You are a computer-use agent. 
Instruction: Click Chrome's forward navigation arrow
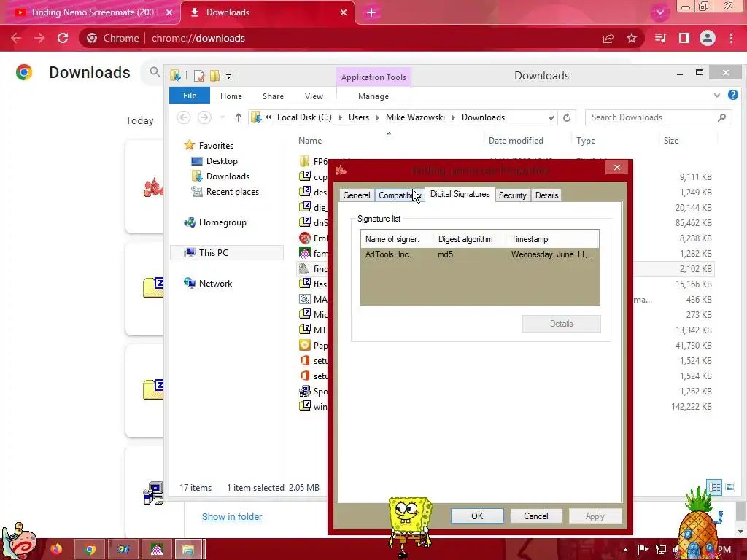tap(39, 38)
